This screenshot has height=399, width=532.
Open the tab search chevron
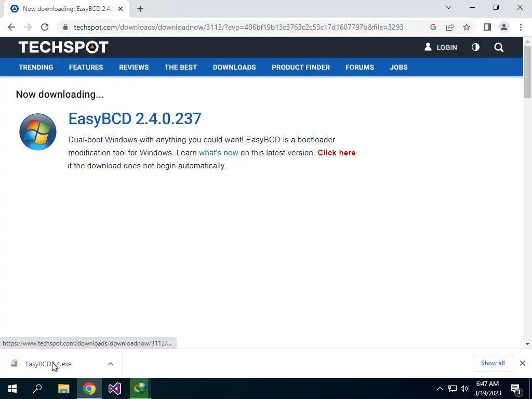click(x=448, y=7)
